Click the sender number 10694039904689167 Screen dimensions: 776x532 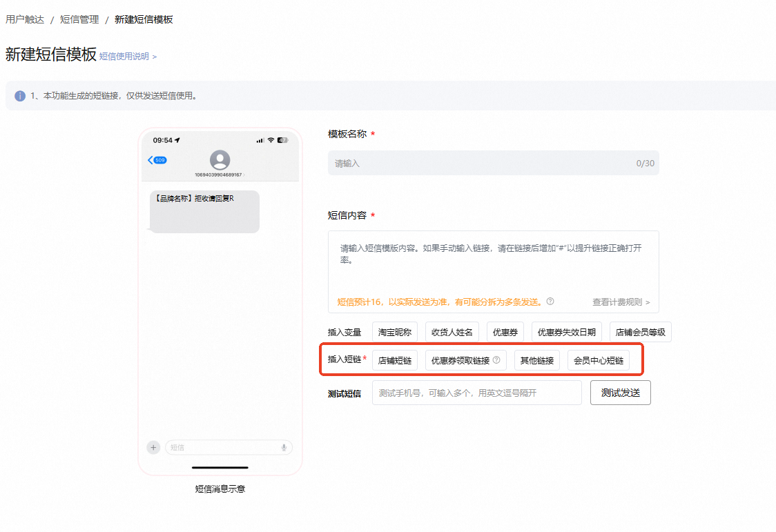click(218, 175)
